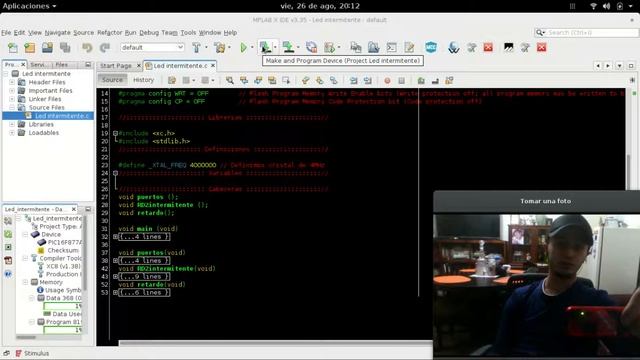Close the Led intermitente.c editor tab

[213, 65]
